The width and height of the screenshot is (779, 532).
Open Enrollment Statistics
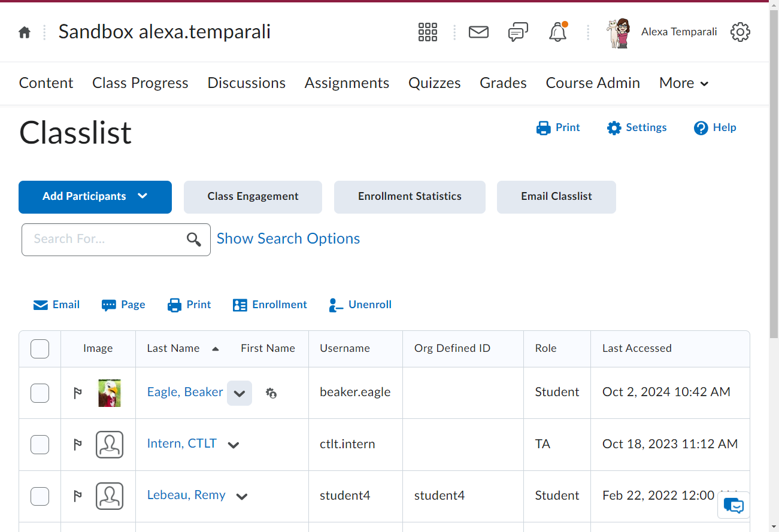coord(410,197)
